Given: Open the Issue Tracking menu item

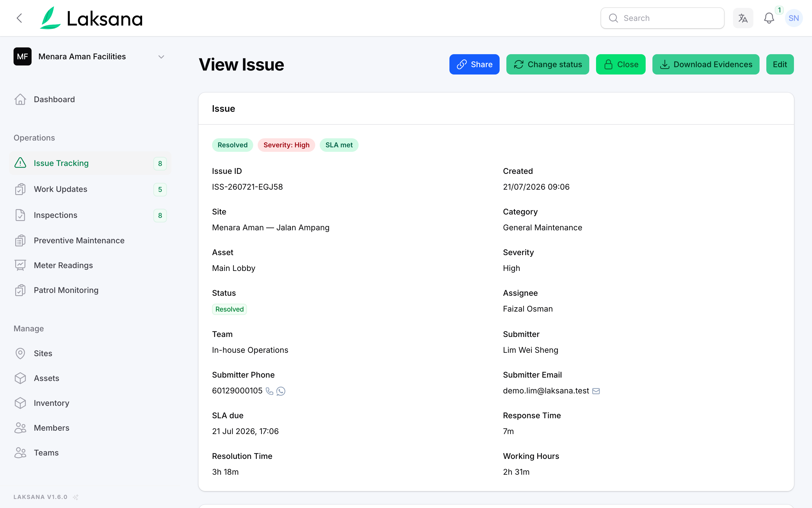Looking at the screenshot, I should pos(90,163).
